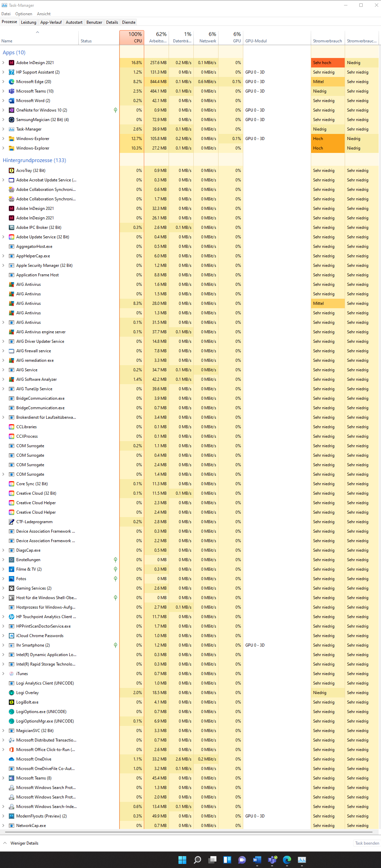
Task: Open the Datei menu
Action: pyautogui.click(x=6, y=14)
